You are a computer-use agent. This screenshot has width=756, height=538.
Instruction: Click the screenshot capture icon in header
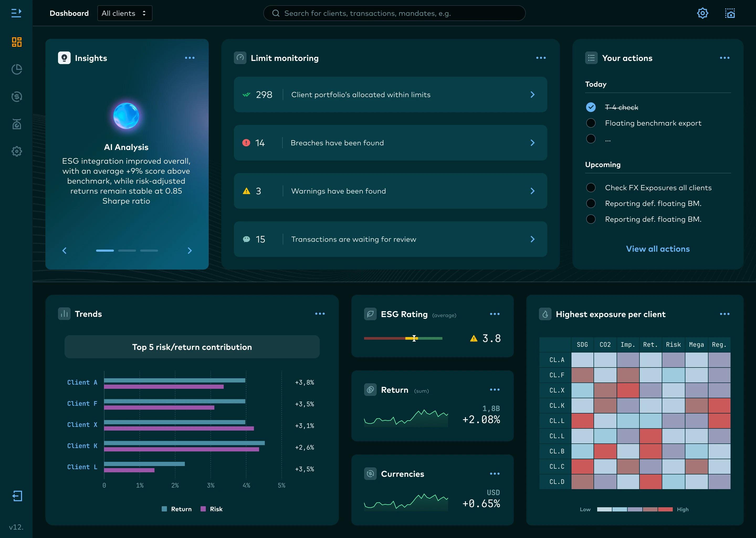click(x=729, y=13)
